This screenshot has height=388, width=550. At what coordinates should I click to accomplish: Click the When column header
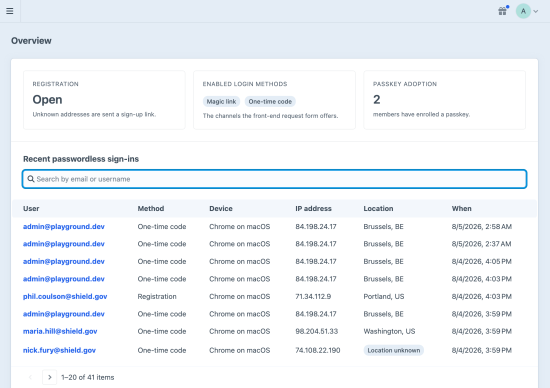[462, 208]
